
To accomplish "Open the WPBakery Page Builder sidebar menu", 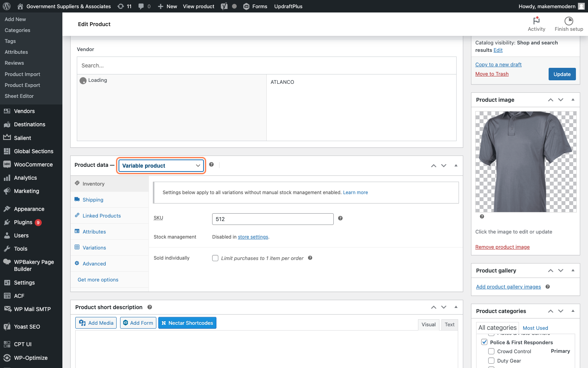I will 31,265.
